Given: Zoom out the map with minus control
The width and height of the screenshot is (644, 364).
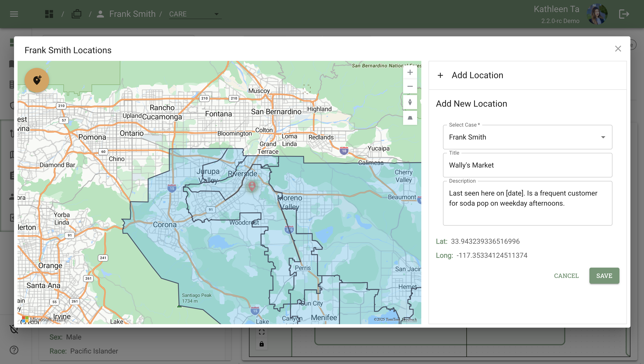Looking at the screenshot, I should point(410,87).
